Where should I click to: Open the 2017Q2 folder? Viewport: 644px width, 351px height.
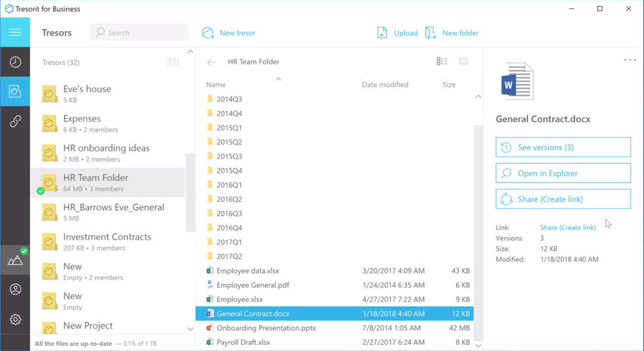229,256
